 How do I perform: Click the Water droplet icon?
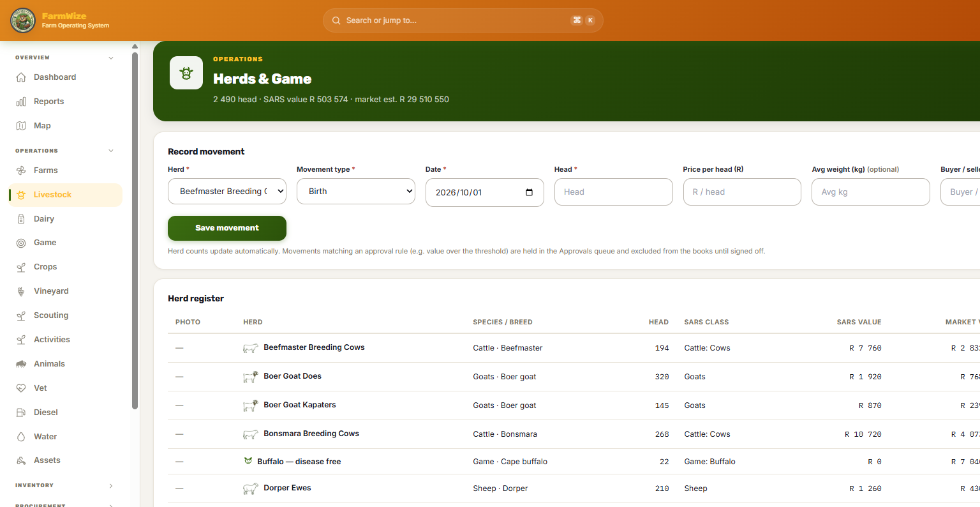click(x=21, y=437)
